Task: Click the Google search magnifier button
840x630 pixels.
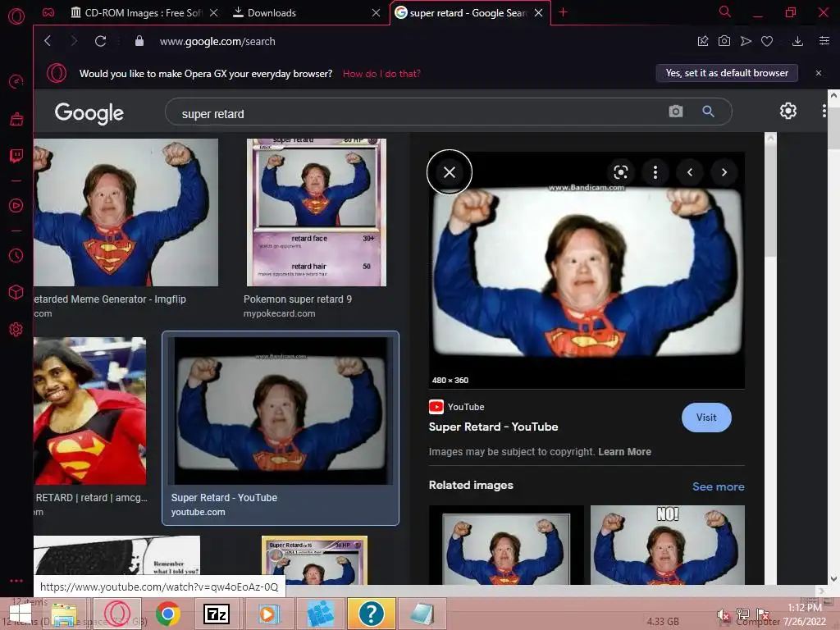Action: pyautogui.click(x=708, y=112)
